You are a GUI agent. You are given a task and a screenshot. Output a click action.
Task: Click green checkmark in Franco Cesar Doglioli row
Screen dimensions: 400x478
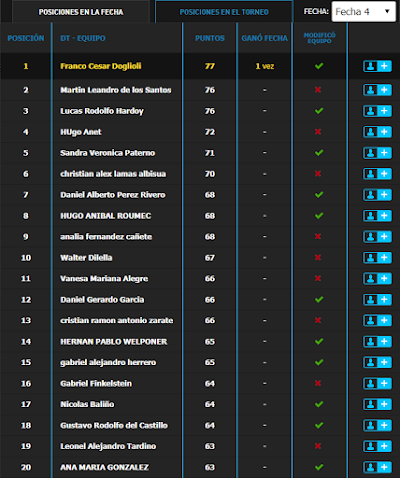(x=319, y=66)
